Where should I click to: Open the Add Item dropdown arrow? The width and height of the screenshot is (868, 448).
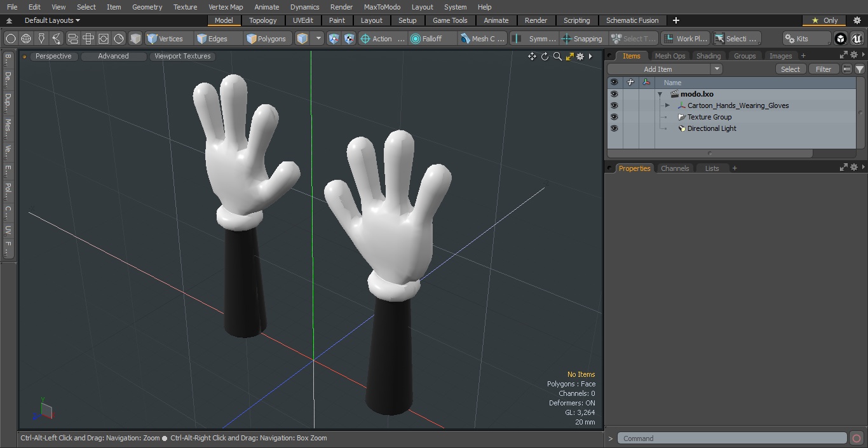pyautogui.click(x=717, y=69)
